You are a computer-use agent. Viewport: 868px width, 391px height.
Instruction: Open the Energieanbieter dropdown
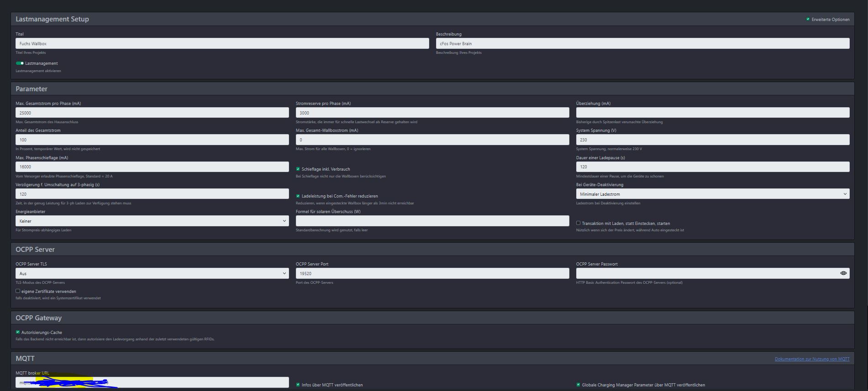(152, 221)
